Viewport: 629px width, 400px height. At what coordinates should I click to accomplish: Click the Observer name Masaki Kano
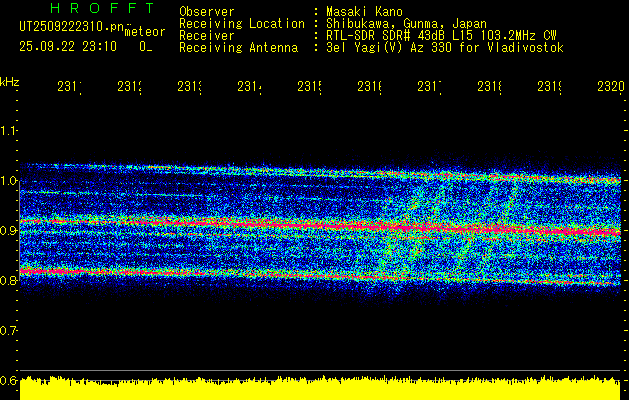point(364,11)
